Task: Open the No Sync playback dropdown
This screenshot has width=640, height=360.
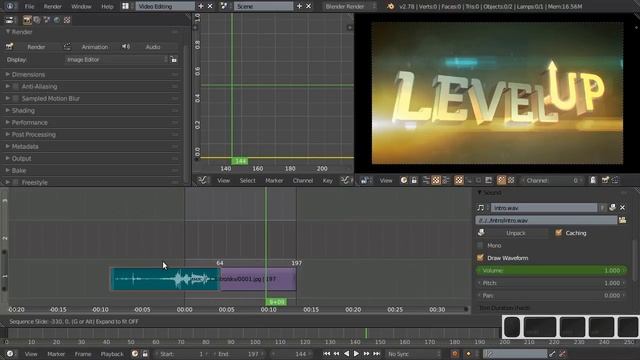Action: [x=414, y=354]
